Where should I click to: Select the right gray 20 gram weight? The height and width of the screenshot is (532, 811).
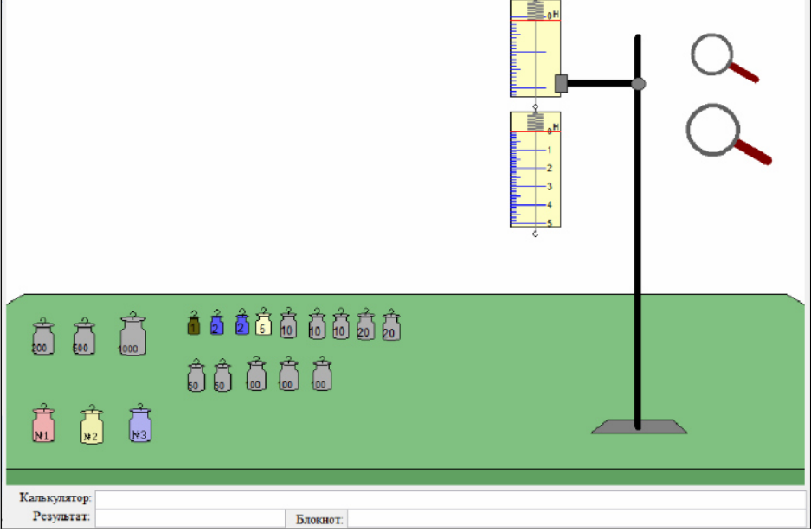391,324
